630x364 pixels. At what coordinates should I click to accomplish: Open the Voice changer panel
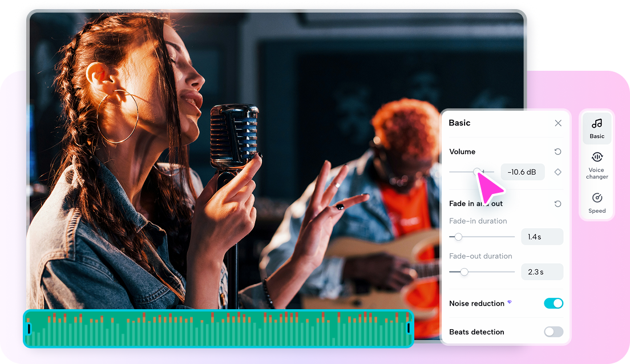coord(597,165)
